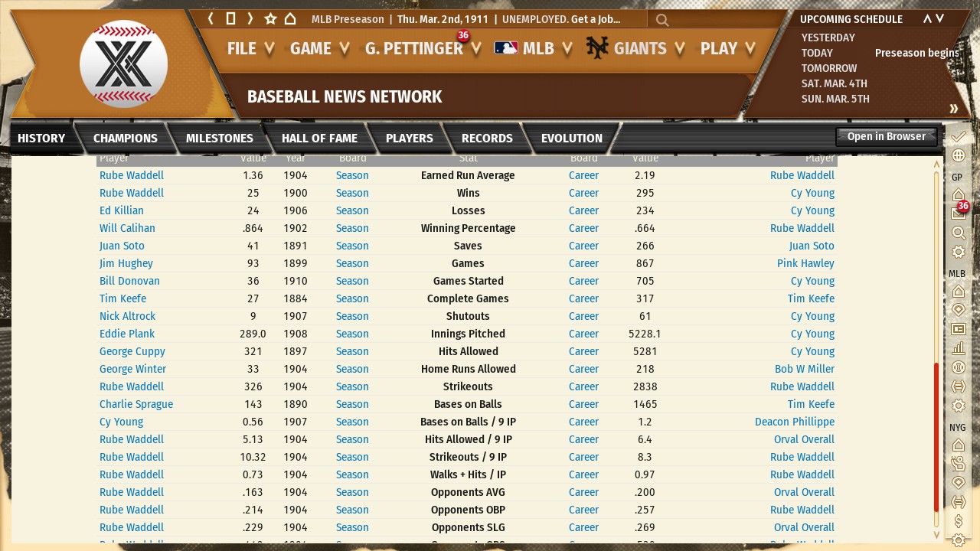The width and height of the screenshot is (980, 551).
Task: Click the sidebar search magnifier icon
Action: (x=958, y=233)
